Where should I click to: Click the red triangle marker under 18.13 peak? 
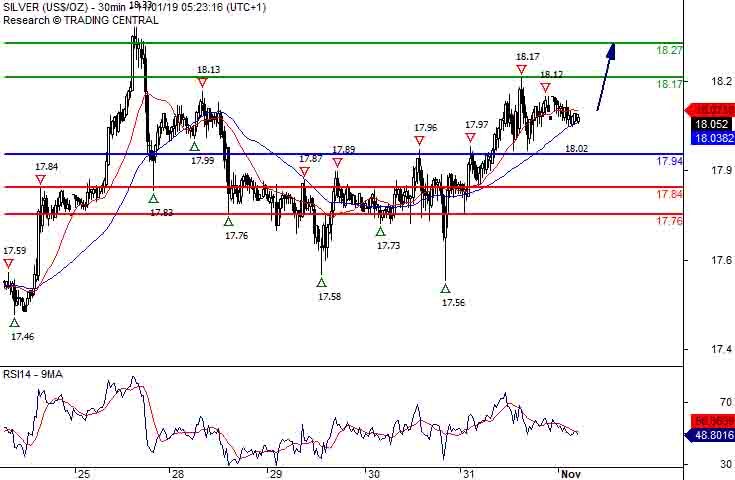point(202,82)
